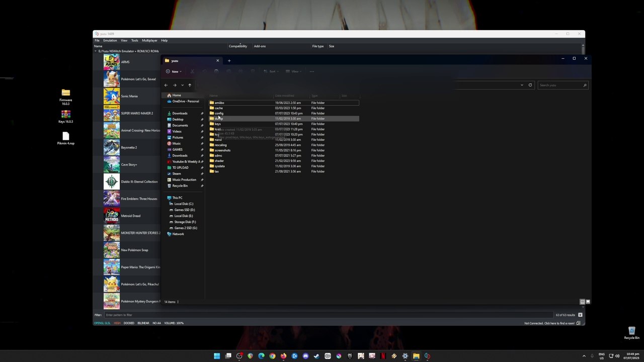
Task: Open the Emulation menu in yuzu
Action: click(110, 40)
